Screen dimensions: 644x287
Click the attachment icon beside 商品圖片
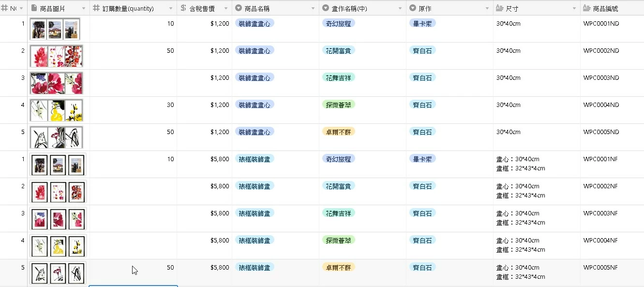[34, 8]
